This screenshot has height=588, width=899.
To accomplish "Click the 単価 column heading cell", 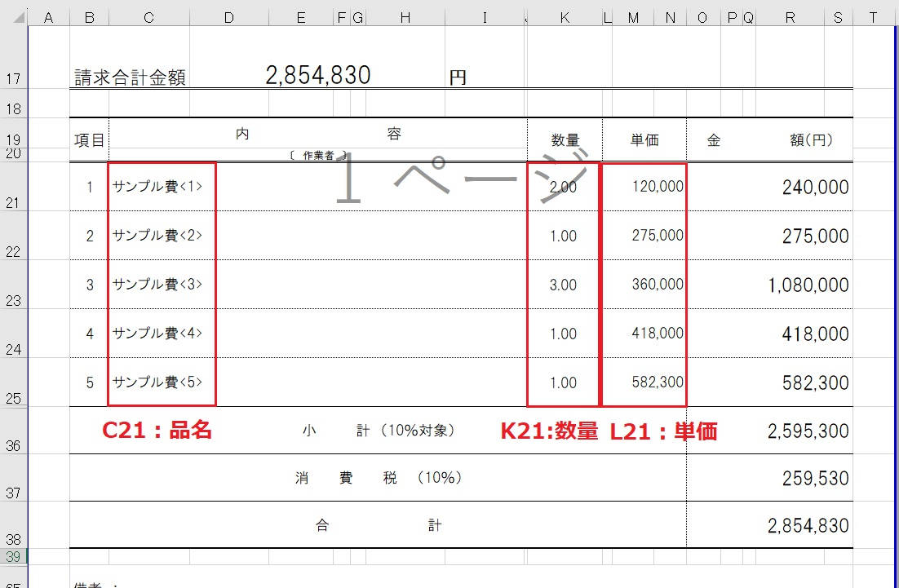I will [x=644, y=140].
